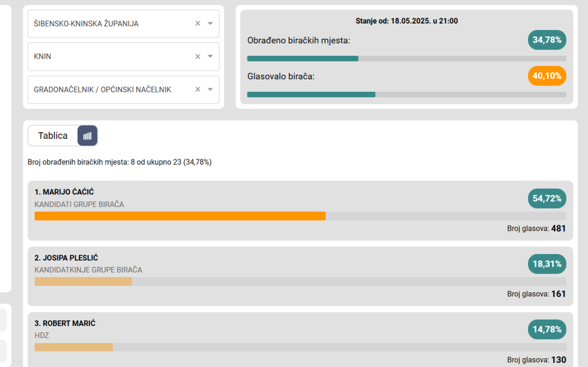The height and width of the screenshot is (367, 588).
Task: Click the processed polling stations progress bar
Action: [x=406, y=59]
